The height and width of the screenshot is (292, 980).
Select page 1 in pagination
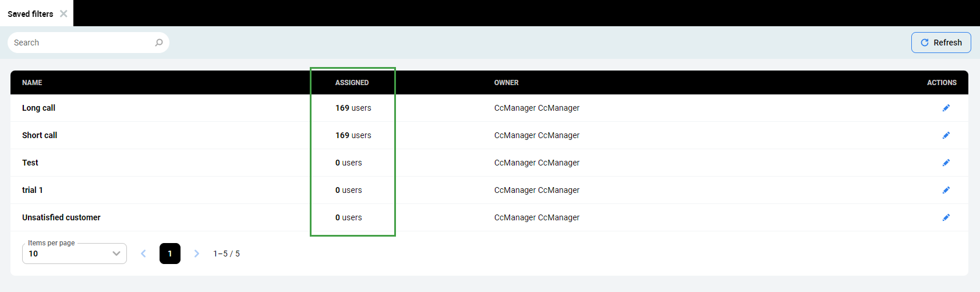[170, 254]
